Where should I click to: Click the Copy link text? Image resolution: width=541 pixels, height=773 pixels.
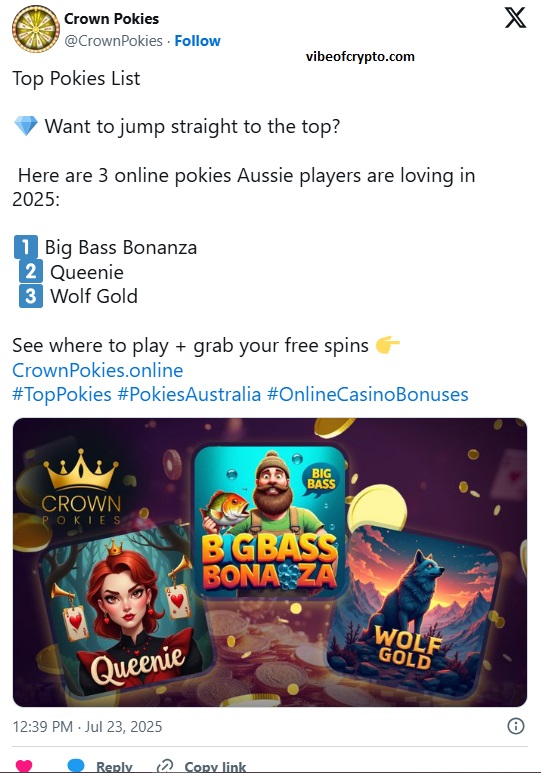pyautogui.click(x=215, y=767)
